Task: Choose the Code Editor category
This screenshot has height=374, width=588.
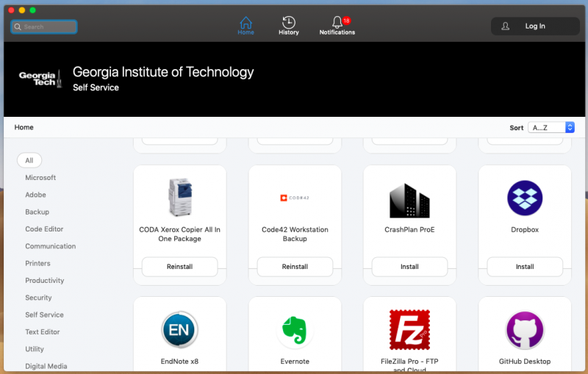Action: coord(44,229)
